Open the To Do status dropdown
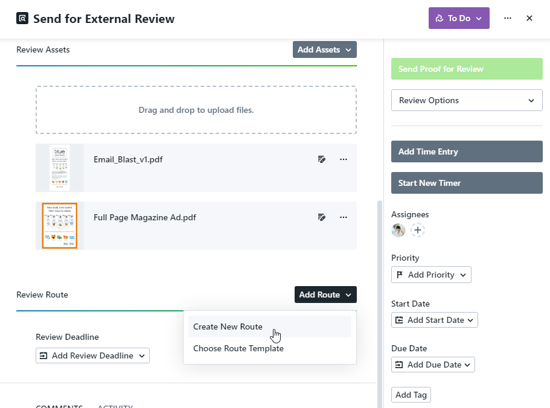 (x=459, y=18)
